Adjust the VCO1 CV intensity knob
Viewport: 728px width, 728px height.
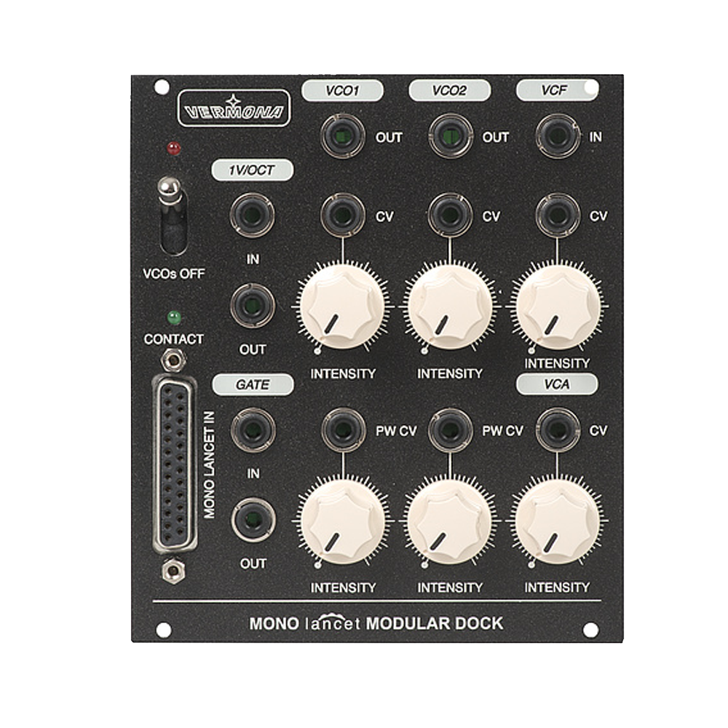click(343, 306)
